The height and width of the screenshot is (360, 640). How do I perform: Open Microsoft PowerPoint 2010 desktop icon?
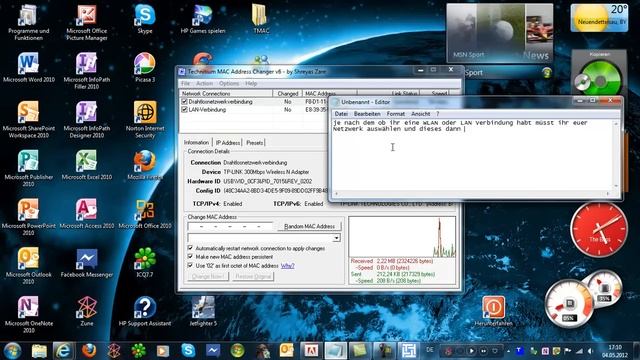pos(29,216)
